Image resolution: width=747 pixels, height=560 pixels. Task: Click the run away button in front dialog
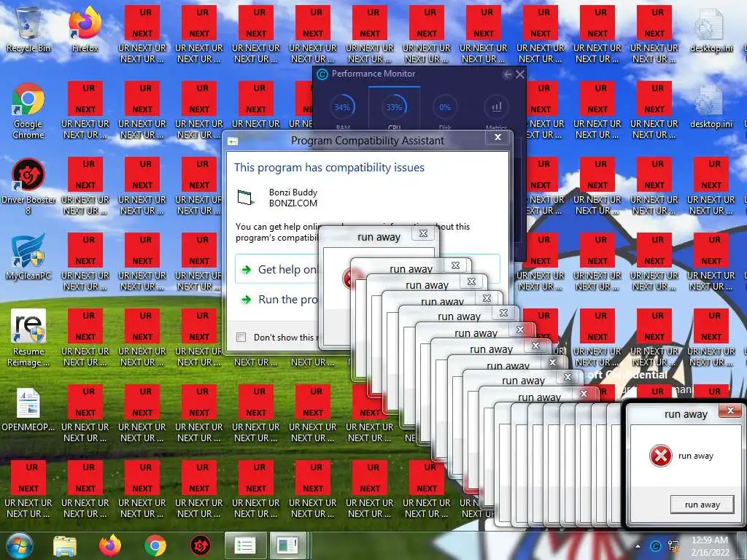coord(703,505)
